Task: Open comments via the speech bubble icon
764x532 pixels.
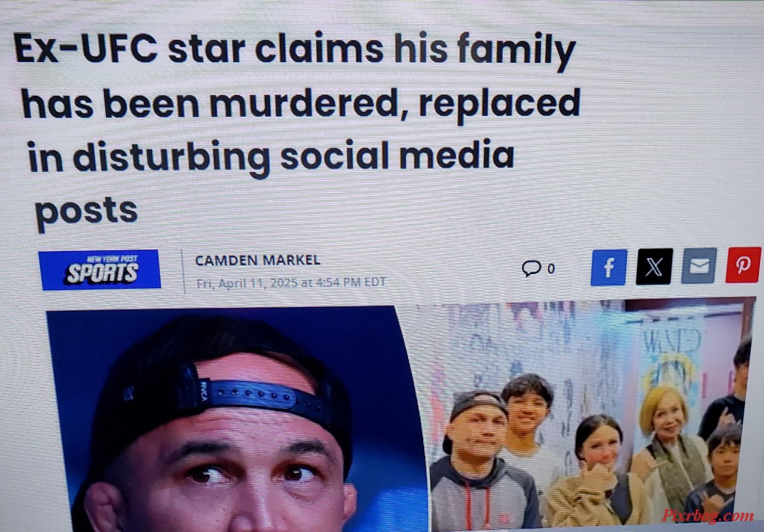Action: pyautogui.click(x=530, y=269)
